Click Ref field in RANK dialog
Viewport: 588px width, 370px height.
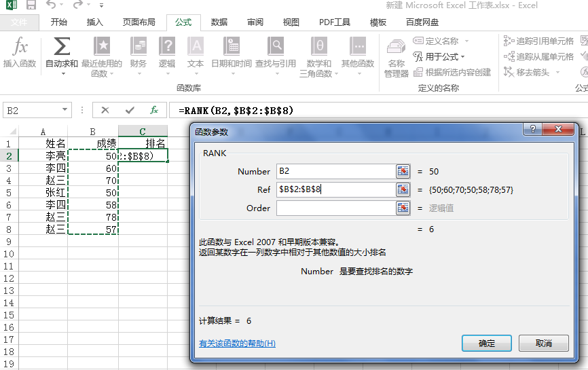pos(336,189)
